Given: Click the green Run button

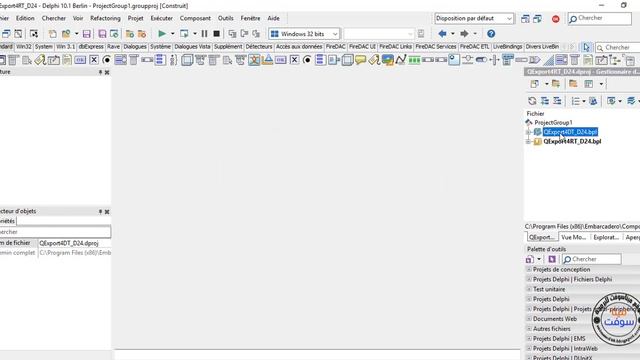Looking at the screenshot, I should click(162, 33).
